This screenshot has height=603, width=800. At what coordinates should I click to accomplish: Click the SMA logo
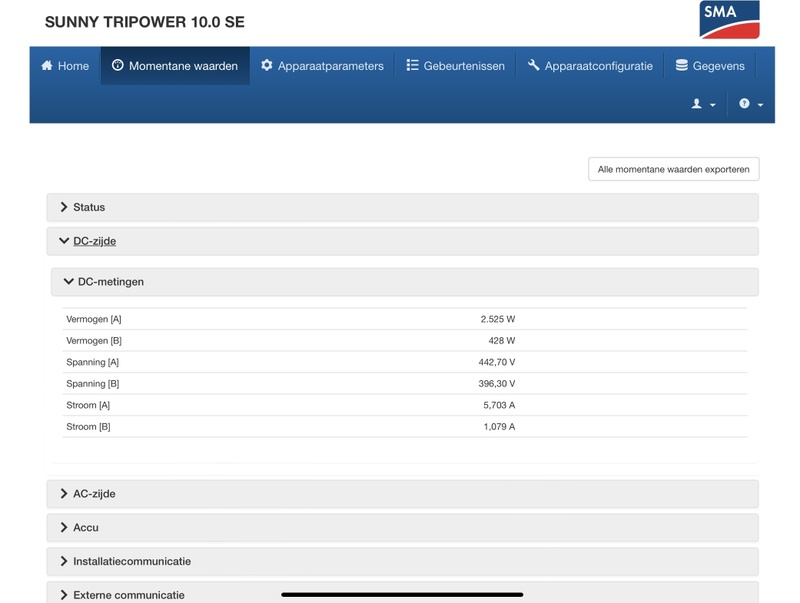[729, 19]
